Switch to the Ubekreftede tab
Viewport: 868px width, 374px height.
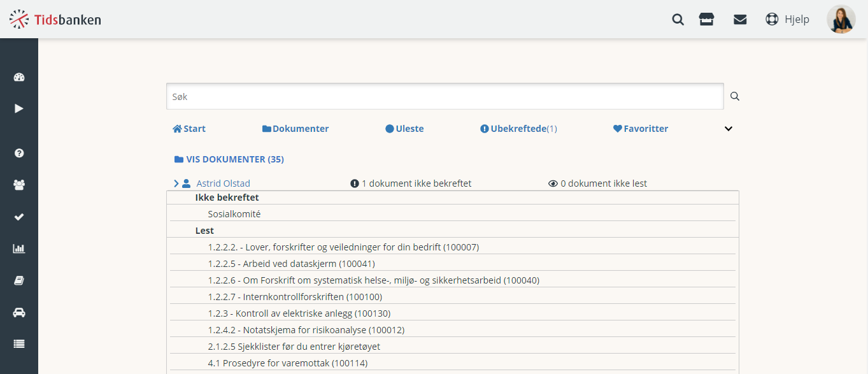(518, 129)
